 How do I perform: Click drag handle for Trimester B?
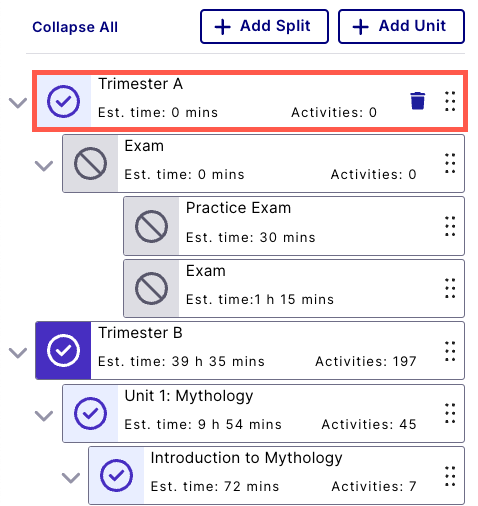[x=450, y=351]
